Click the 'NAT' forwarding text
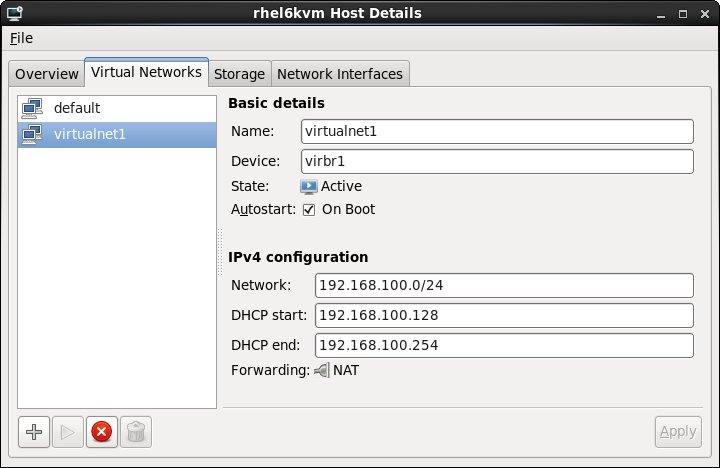Viewport: 720px width, 468px height. [x=346, y=370]
